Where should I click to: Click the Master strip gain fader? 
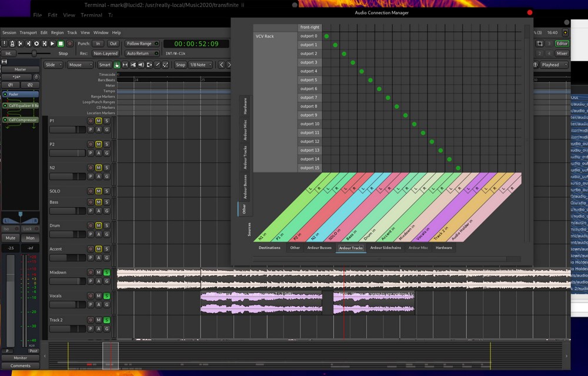click(11, 300)
